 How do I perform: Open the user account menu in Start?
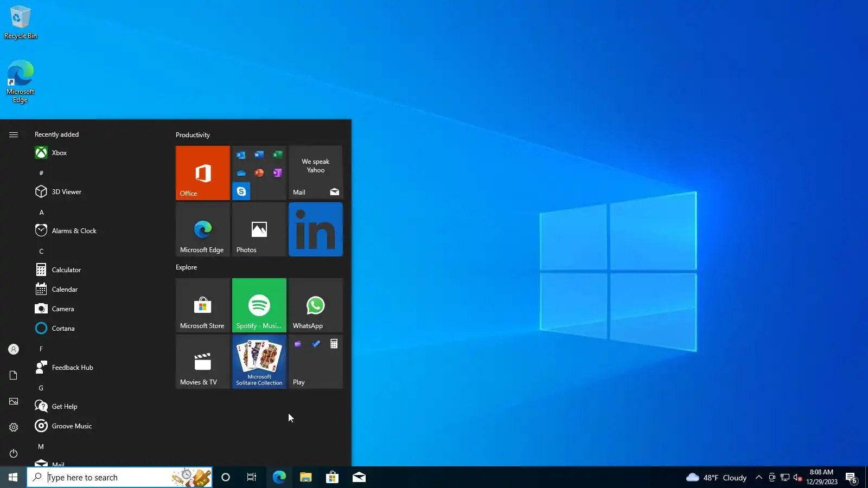coord(14,349)
